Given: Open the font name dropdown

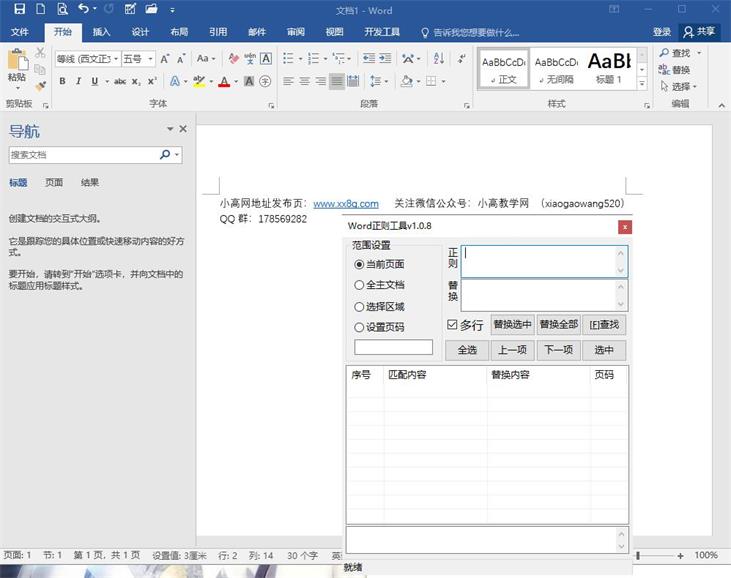Looking at the screenshot, I should (116, 59).
